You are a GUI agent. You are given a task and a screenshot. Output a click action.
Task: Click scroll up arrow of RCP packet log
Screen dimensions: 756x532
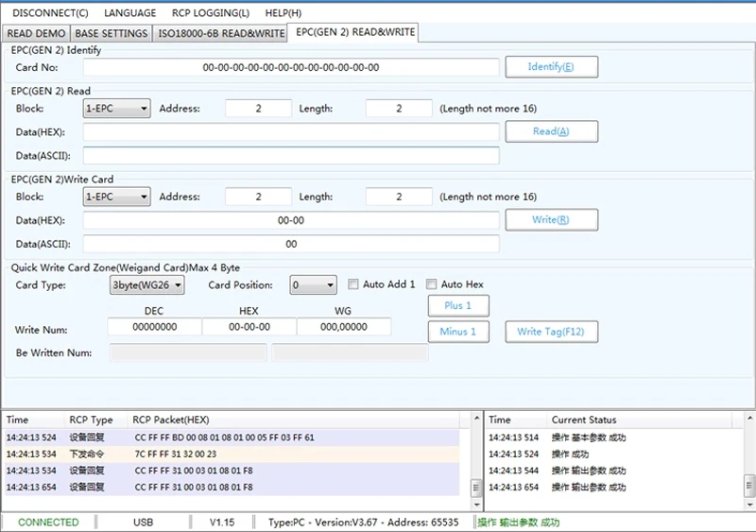coord(476,419)
